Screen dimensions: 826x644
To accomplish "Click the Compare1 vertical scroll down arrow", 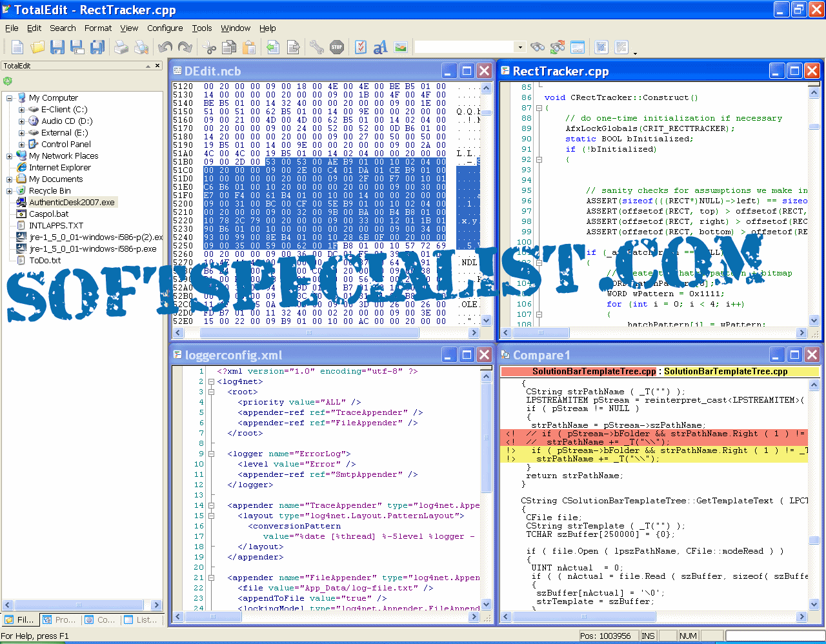I will [x=814, y=605].
